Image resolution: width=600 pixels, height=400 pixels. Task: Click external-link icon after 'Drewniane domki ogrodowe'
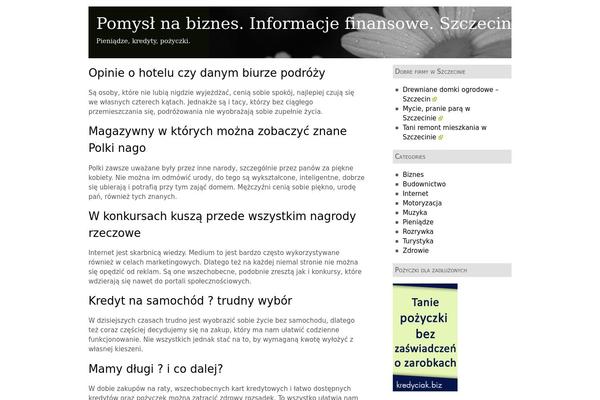435,100
